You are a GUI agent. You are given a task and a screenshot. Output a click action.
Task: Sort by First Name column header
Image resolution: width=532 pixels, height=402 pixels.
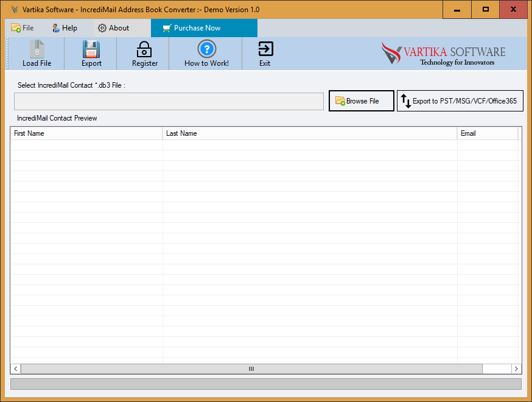tap(86, 133)
